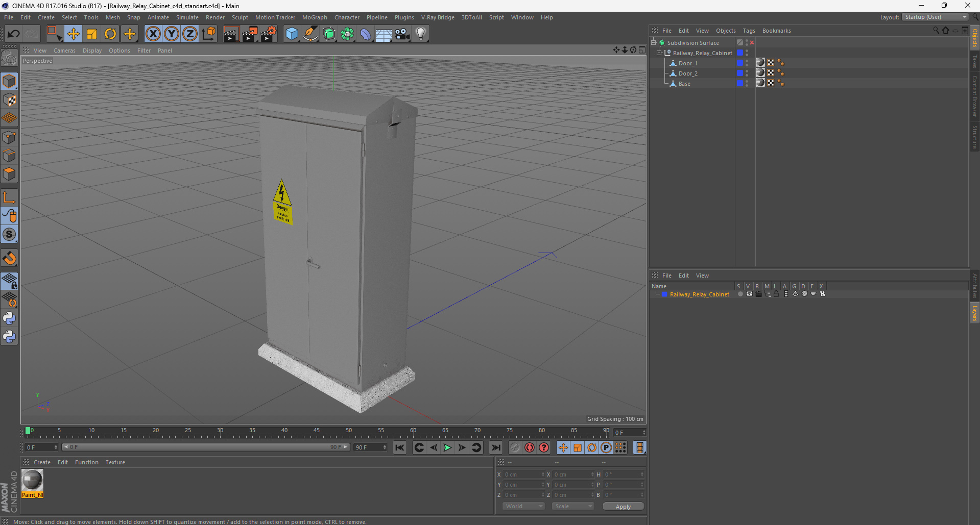Go to start of animation
This screenshot has height=525, width=980.
(400, 447)
